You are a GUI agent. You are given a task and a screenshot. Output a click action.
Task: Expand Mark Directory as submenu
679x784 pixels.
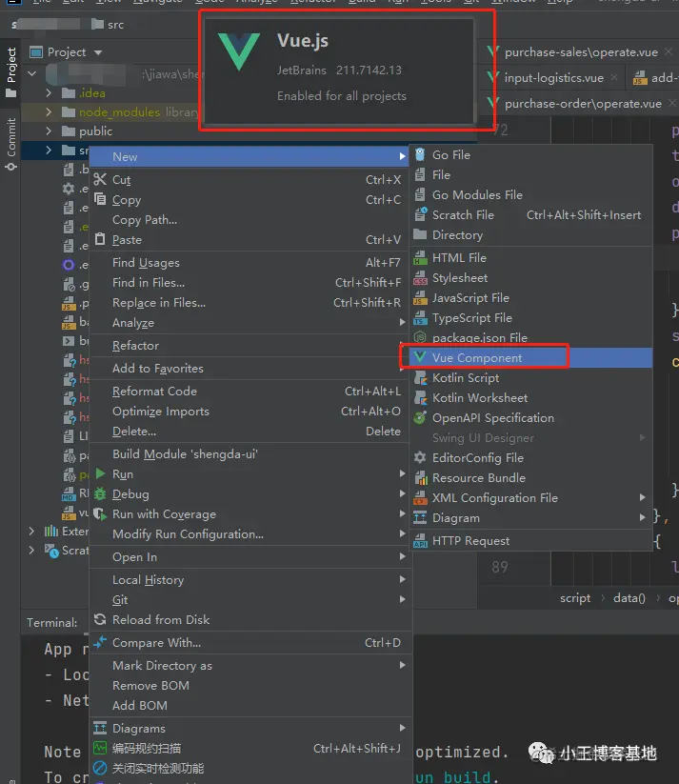pos(250,666)
